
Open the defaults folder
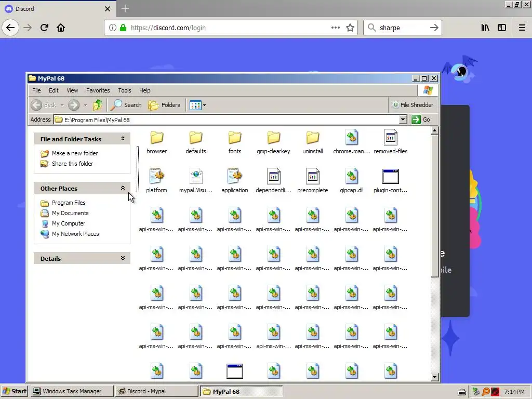point(196,142)
